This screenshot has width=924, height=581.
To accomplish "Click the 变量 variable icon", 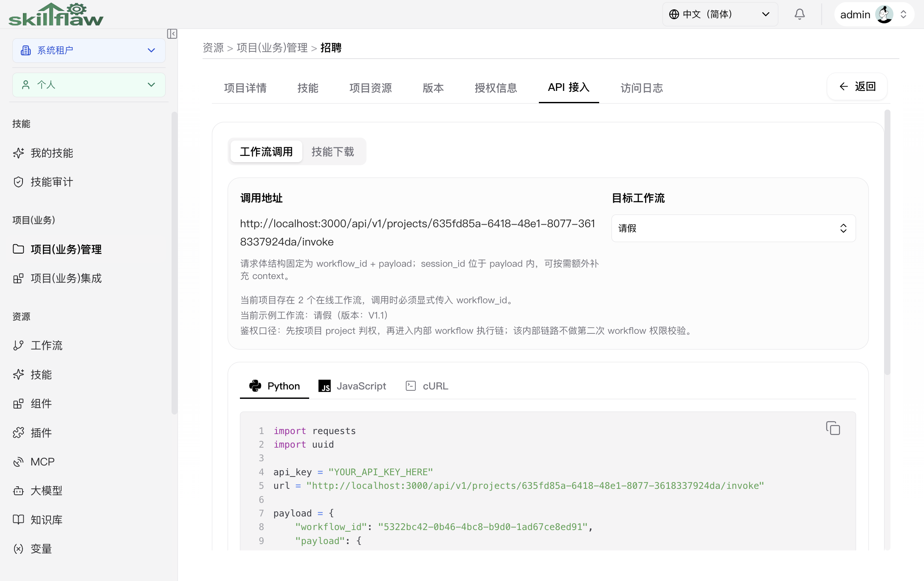I will pyautogui.click(x=18, y=549).
